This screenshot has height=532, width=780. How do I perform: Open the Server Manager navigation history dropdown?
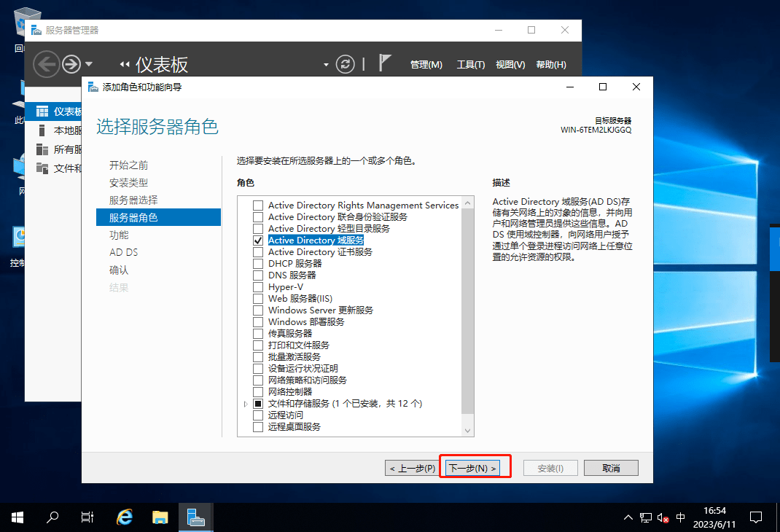point(89,64)
